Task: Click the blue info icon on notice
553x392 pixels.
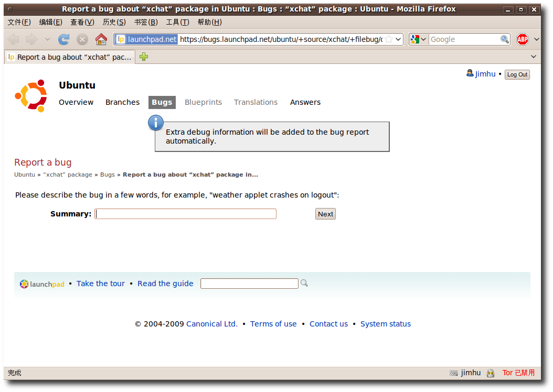Action: 155,123
